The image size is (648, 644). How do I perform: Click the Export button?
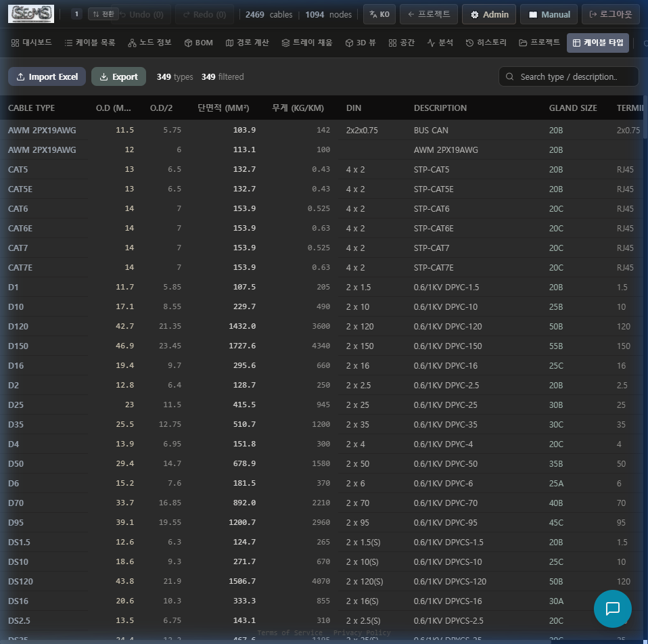click(118, 77)
